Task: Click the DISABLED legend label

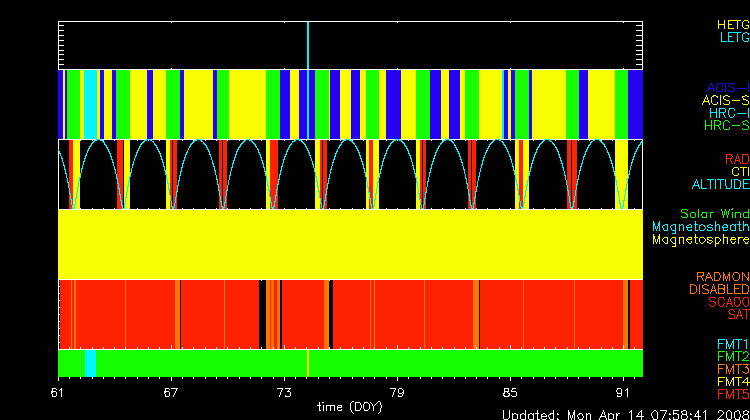Action: click(719, 289)
